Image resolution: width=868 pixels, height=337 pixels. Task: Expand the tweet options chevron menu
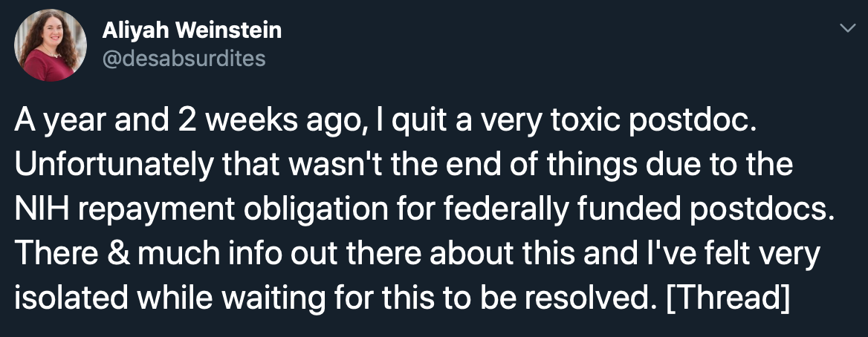tap(847, 27)
